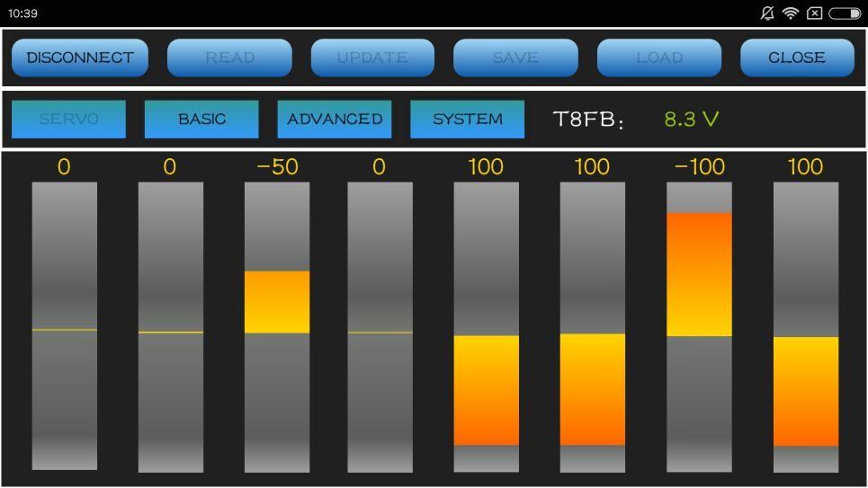Viewport: 868px width, 488px height.
Task: Click the eighth channel bar showing 100
Action: pos(805,326)
